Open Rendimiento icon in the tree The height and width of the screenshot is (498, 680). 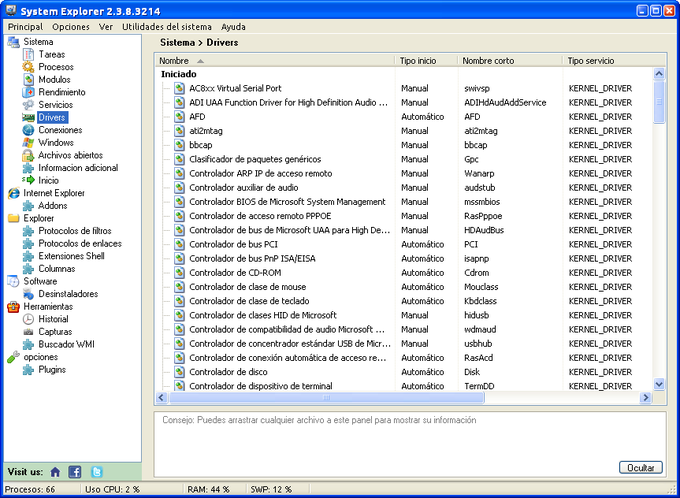coord(28,92)
